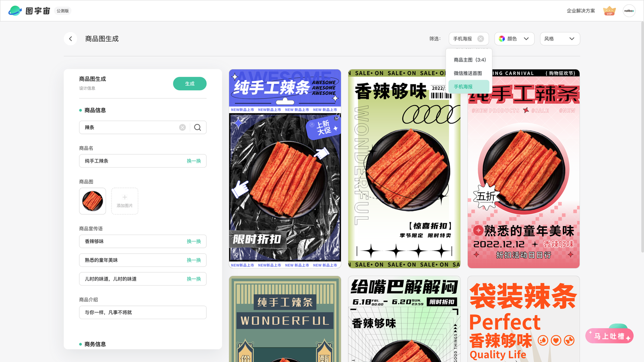
Task: Open the green 香辣够味 WONDERFUL poster
Action: point(404,169)
